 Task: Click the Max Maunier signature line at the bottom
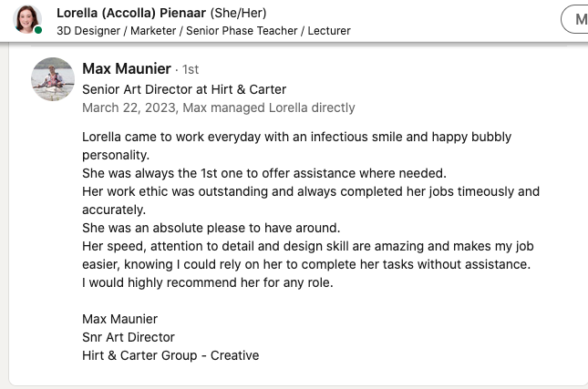click(x=119, y=319)
